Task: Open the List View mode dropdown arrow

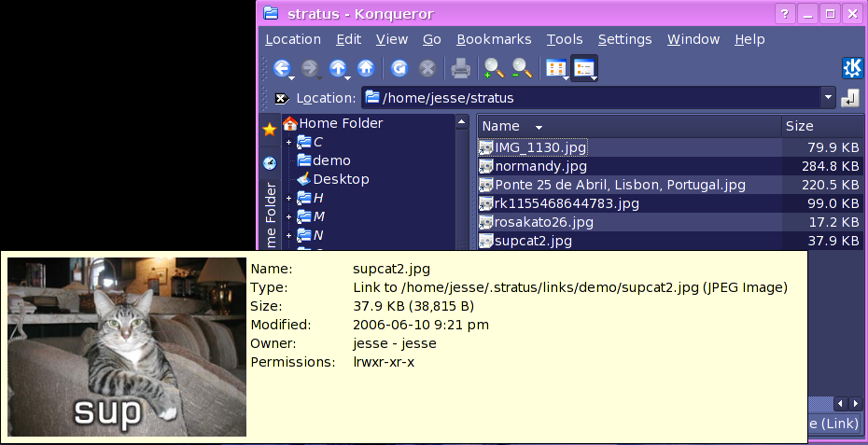Action: (594, 78)
